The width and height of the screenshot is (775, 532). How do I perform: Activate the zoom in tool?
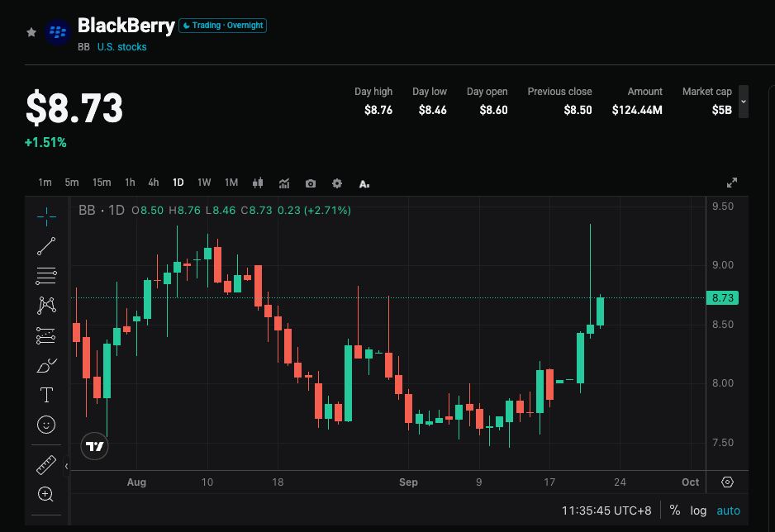46,494
